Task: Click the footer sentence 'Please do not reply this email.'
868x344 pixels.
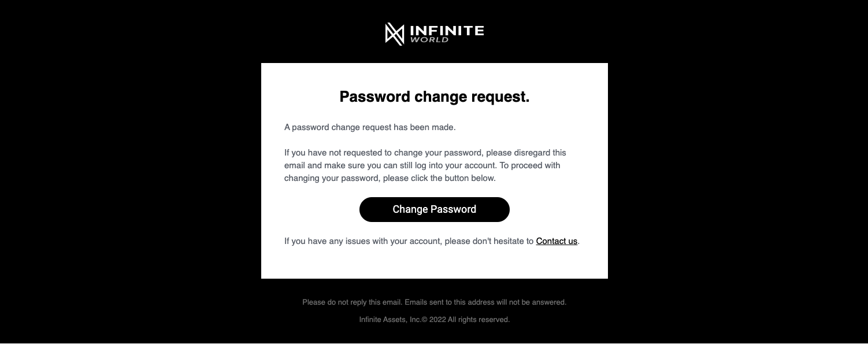Action: 353,302
